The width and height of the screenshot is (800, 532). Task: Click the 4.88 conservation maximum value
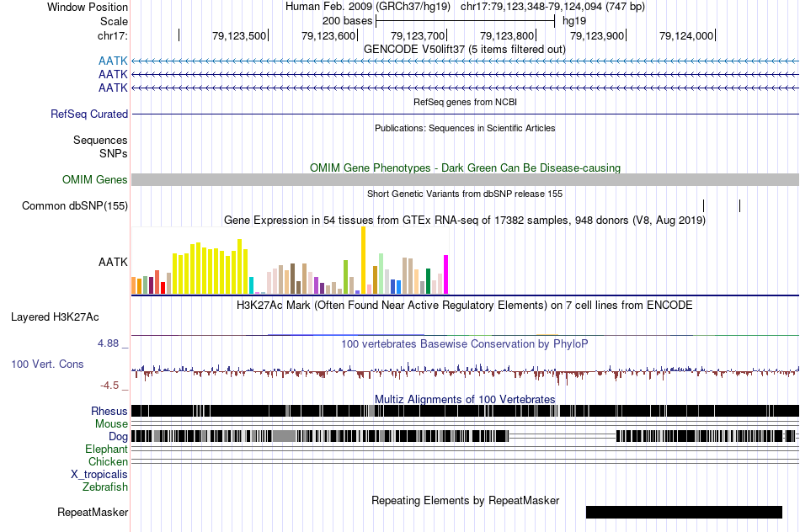point(108,343)
